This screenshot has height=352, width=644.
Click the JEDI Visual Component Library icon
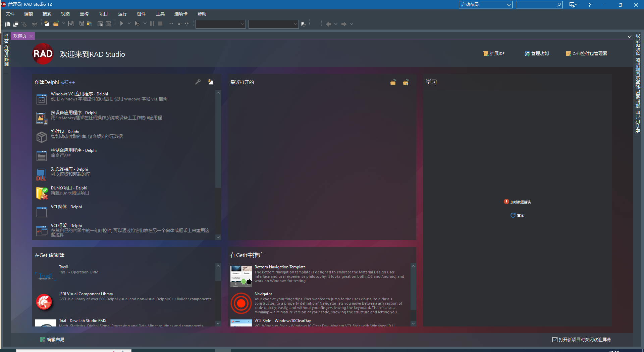[44, 302]
